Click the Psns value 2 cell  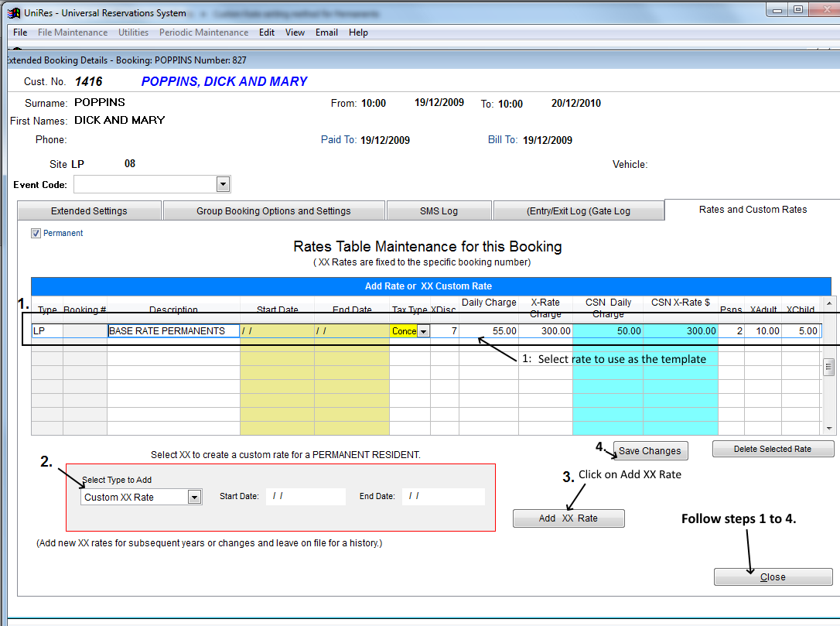click(731, 331)
